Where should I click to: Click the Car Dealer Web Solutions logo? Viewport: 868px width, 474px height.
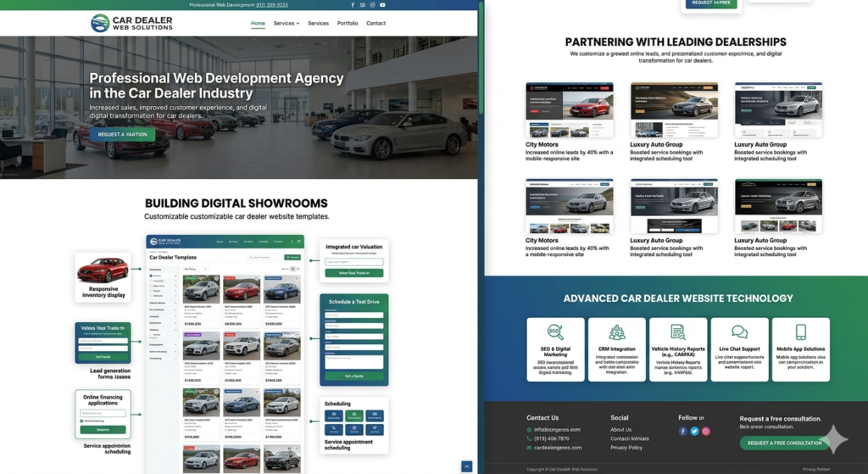131,23
